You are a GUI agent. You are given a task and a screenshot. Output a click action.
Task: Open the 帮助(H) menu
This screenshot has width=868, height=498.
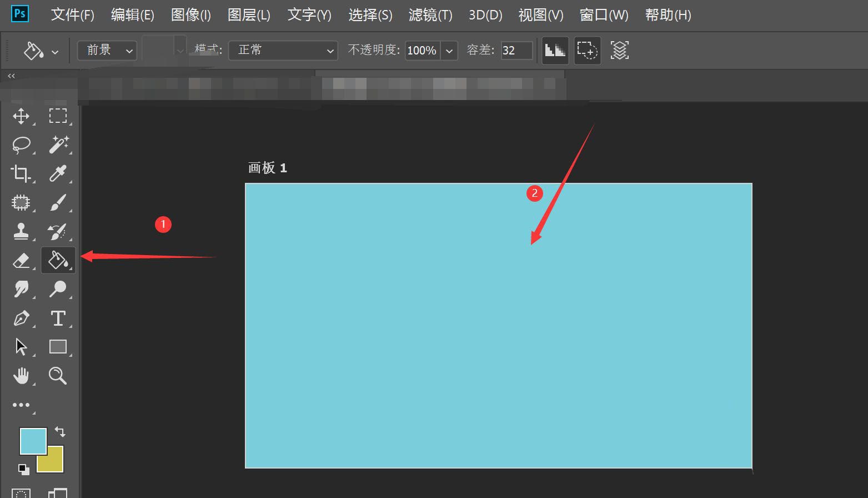(668, 15)
